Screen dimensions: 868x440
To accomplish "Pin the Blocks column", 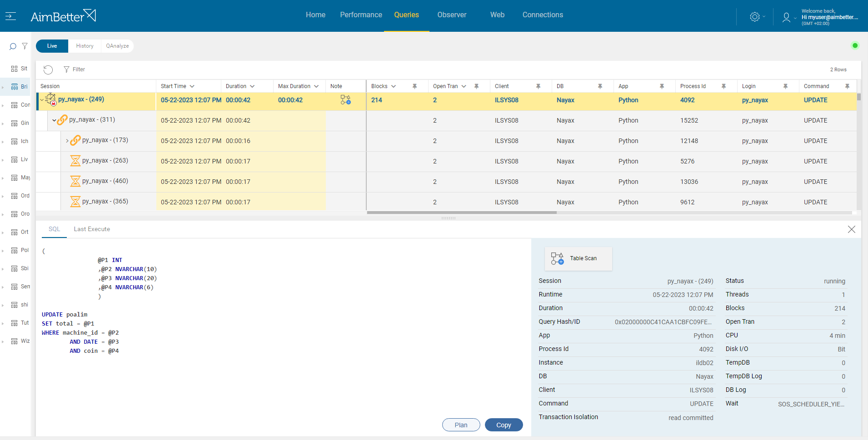I will (x=415, y=86).
